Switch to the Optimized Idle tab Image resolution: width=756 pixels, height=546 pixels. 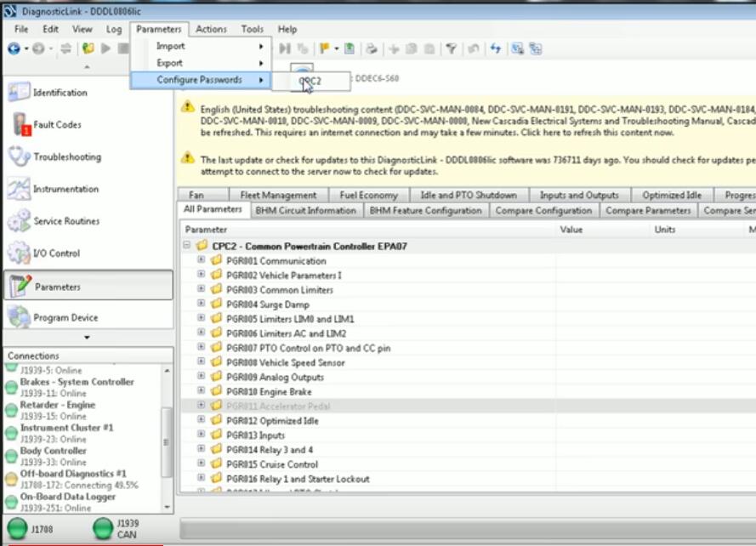click(672, 195)
